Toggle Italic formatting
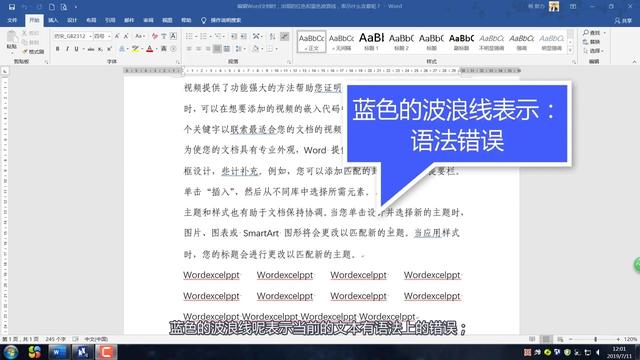640x360 pixels. 67,49
